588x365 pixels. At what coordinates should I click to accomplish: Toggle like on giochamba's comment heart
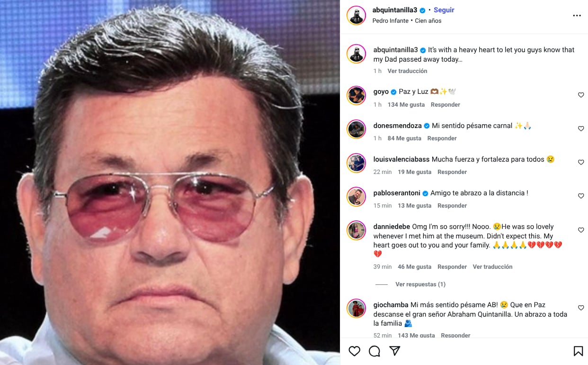coord(581,308)
